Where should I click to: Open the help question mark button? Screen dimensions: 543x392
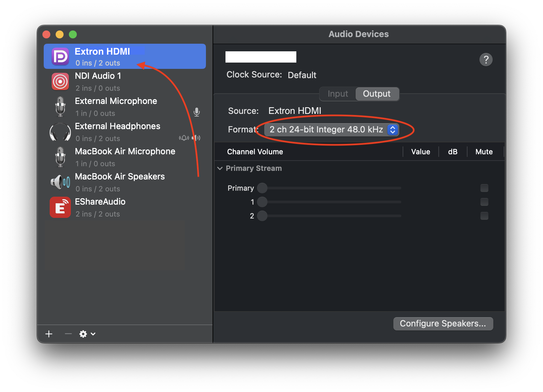[x=486, y=60]
